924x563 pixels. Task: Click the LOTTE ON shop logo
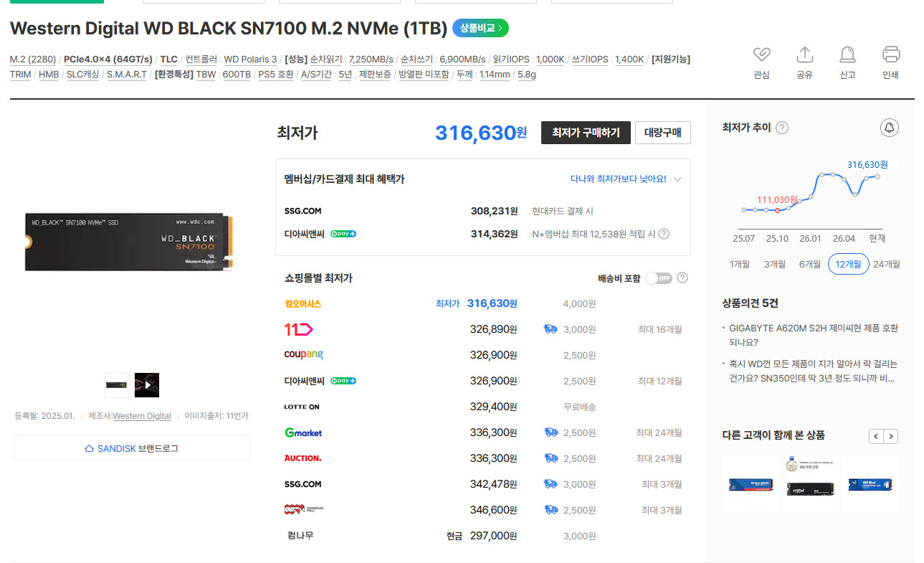[302, 407]
